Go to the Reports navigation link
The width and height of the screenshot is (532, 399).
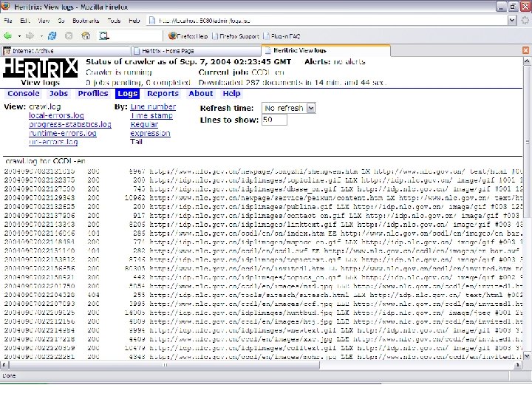pyautogui.click(x=163, y=94)
